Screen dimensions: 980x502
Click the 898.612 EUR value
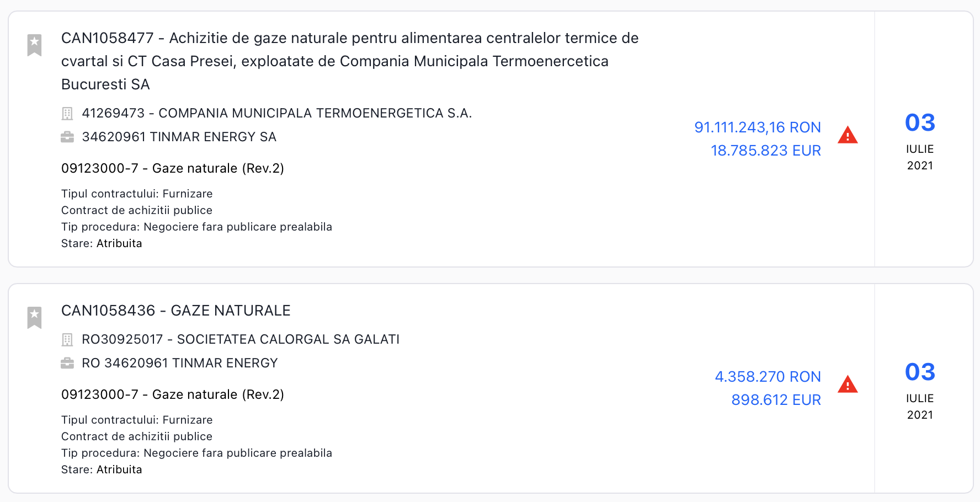click(776, 400)
